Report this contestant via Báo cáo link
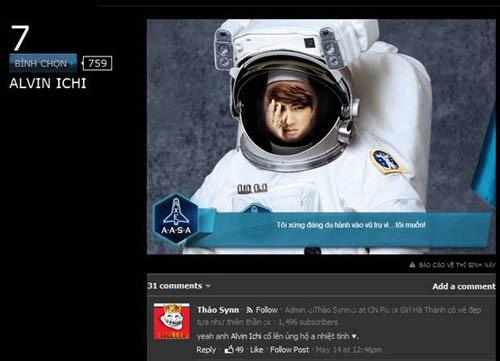The height and width of the screenshot is (361, 500). [457, 265]
